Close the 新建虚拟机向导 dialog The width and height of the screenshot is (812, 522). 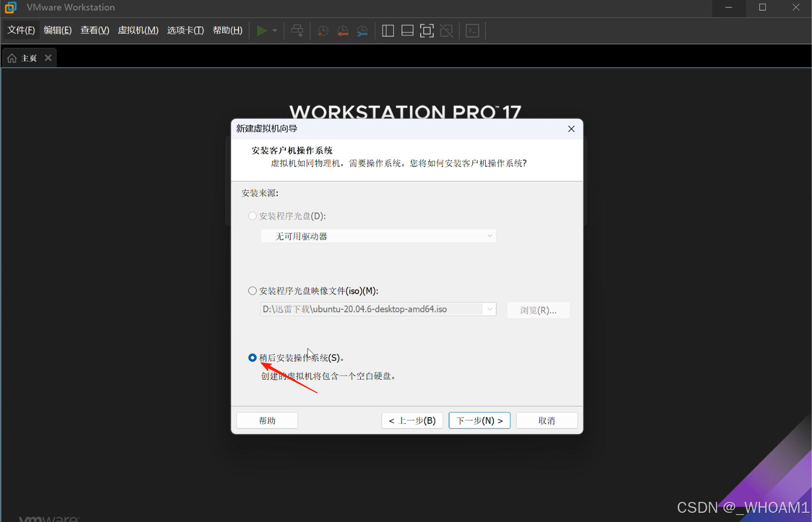[571, 128]
